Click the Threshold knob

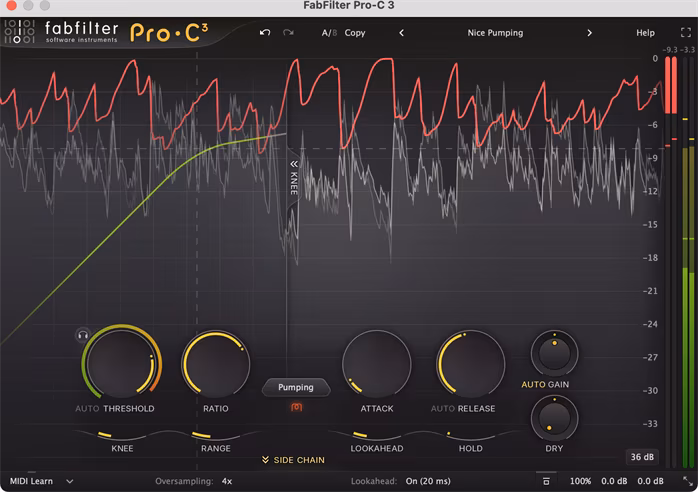pyautogui.click(x=121, y=364)
